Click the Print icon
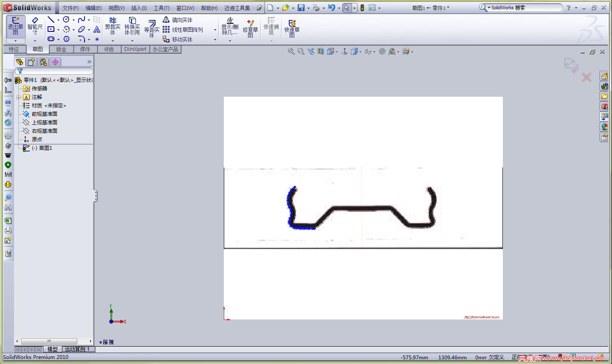Viewport: 612px width, 364px height. tap(316, 8)
